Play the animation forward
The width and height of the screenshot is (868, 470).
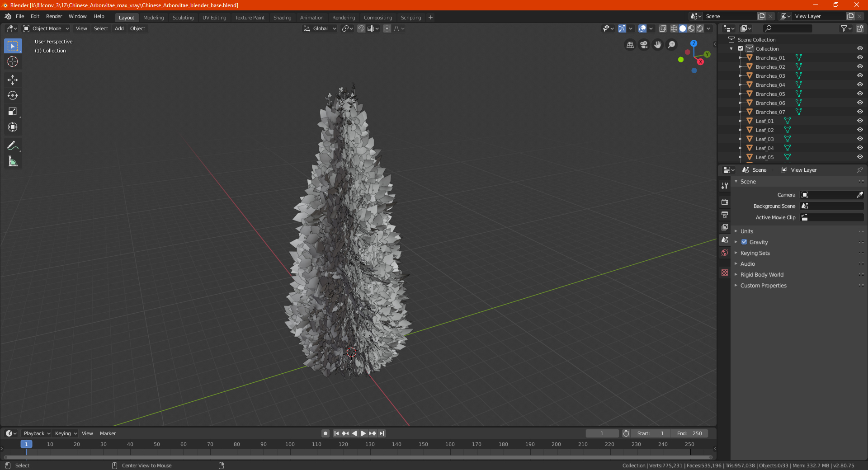(x=363, y=433)
